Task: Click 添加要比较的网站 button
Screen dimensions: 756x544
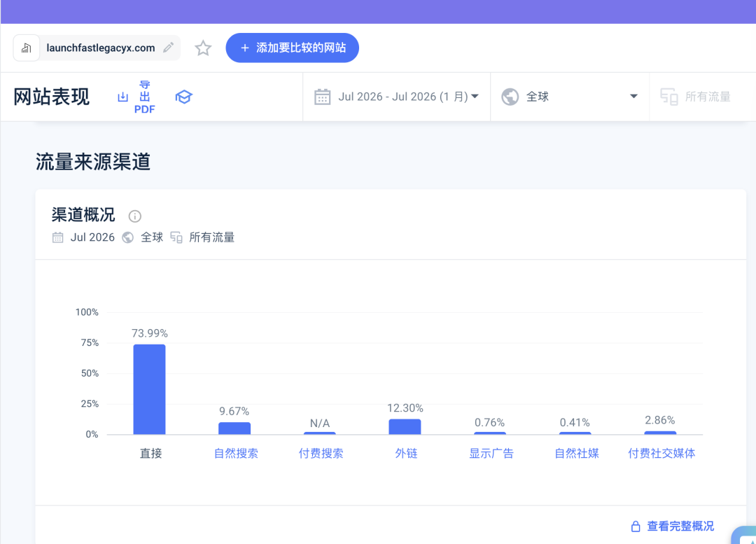Action: tap(292, 48)
